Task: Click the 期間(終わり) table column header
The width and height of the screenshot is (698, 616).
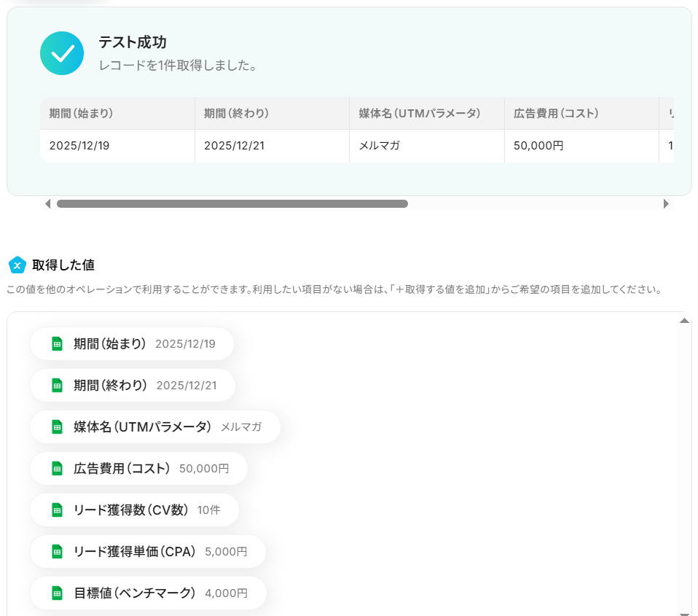Action: click(272, 114)
